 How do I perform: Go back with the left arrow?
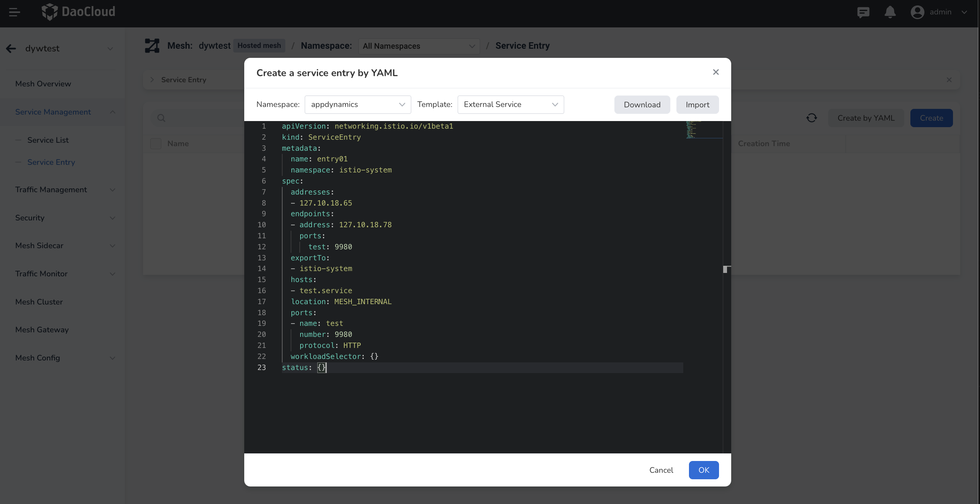pos(11,48)
